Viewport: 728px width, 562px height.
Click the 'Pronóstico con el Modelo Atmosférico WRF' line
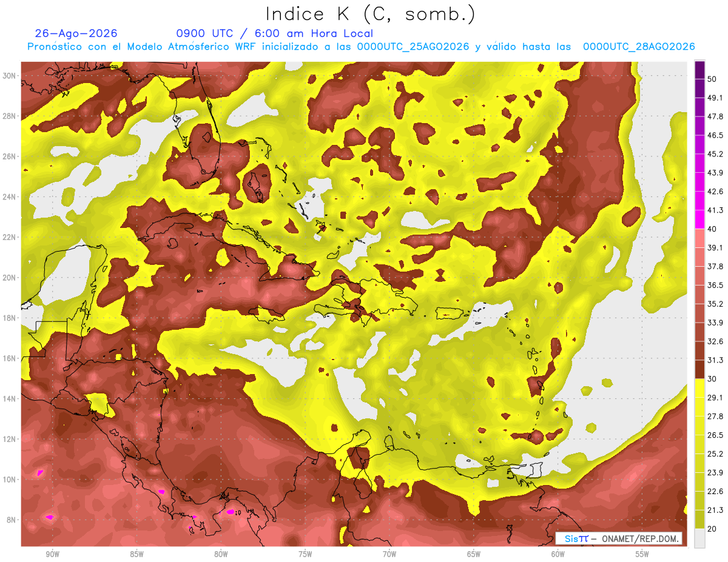[361, 47]
